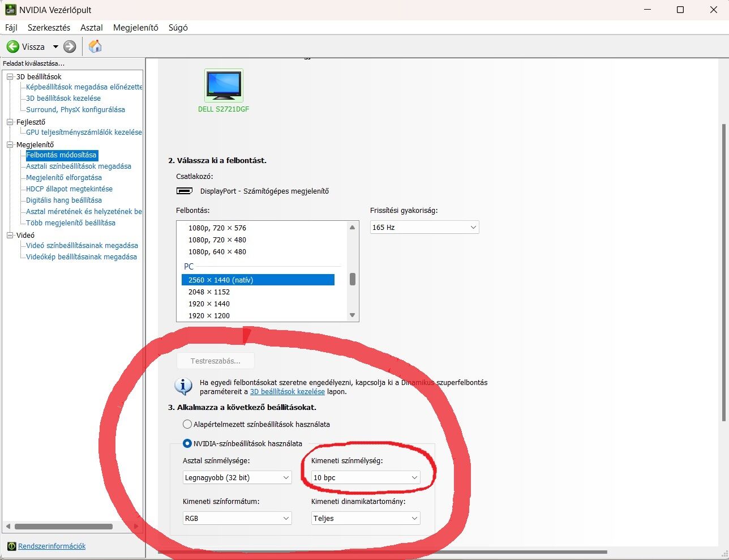Screen dimensions: 729x560
Task: Click the resolution list scrollbar thumb
Action: click(x=352, y=279)
